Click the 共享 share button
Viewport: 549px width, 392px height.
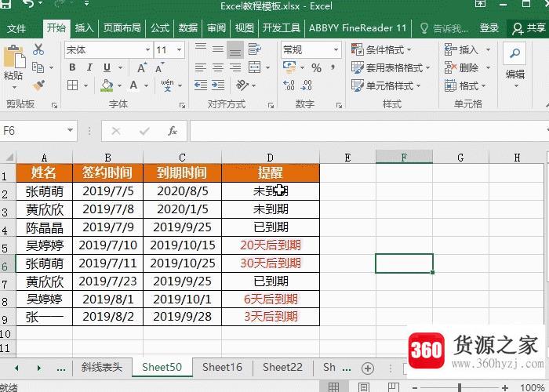coord(529,28)
